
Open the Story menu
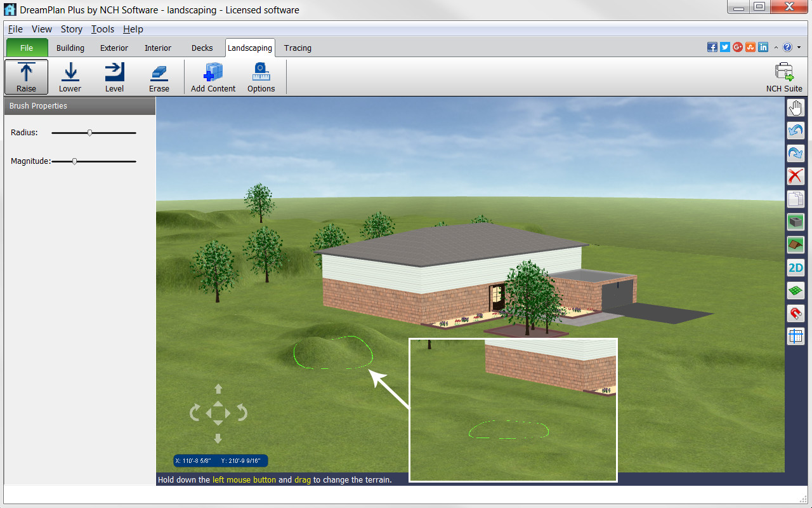(x=71, y=29)
